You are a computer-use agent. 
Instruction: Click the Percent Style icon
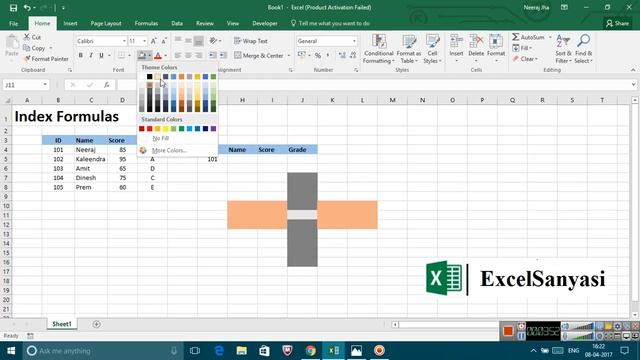(x=318, y=56)
